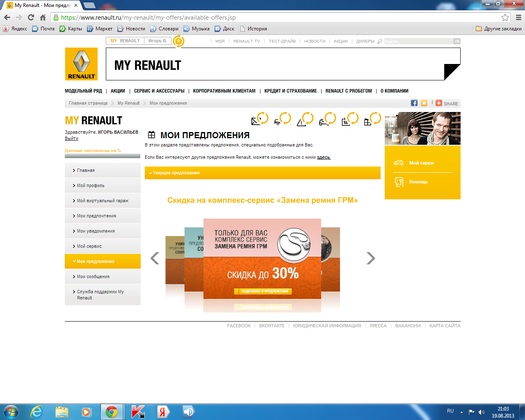
Task: Open Другие закладки bookmarks folder
Action: click(x=499, y=29)
